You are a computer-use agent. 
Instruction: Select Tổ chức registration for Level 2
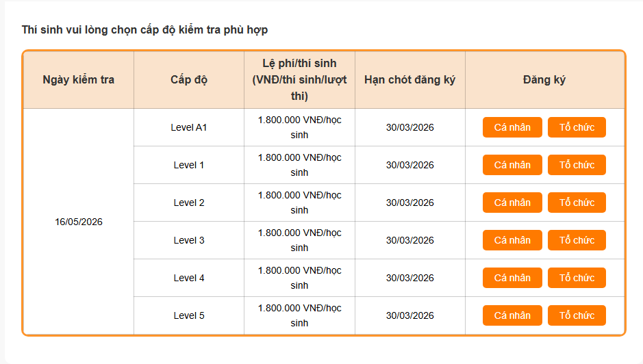[x=577, y=203]
